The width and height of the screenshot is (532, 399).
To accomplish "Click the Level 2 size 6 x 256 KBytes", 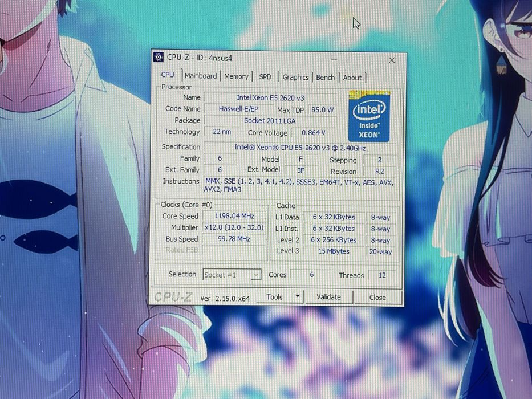I will 334,240.
